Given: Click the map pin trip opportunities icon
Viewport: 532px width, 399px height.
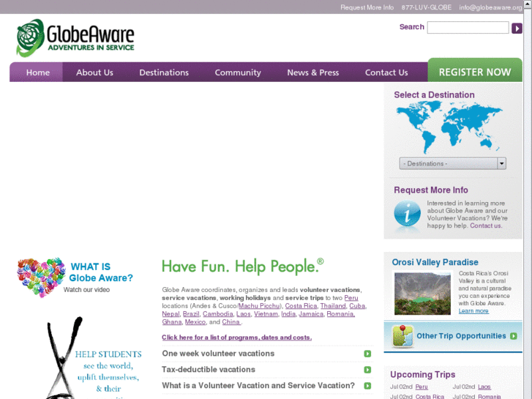Looking at the screenshot, I should 402,336.
